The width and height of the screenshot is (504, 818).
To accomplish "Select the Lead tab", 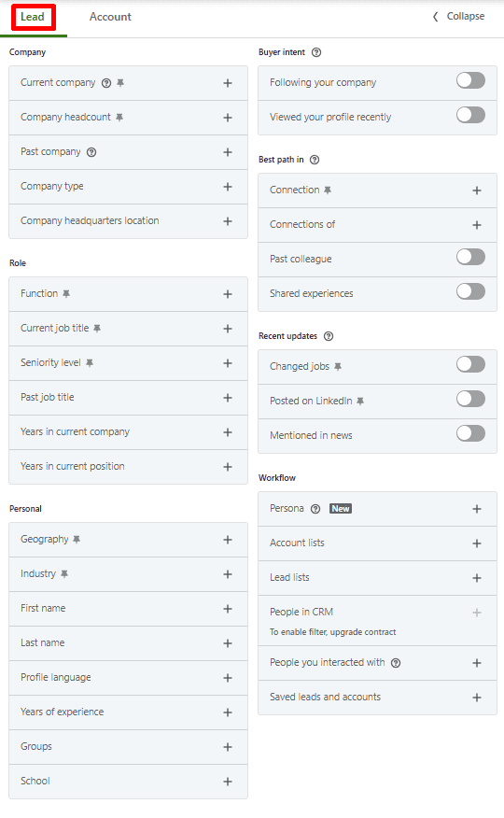I will (33, 17).
